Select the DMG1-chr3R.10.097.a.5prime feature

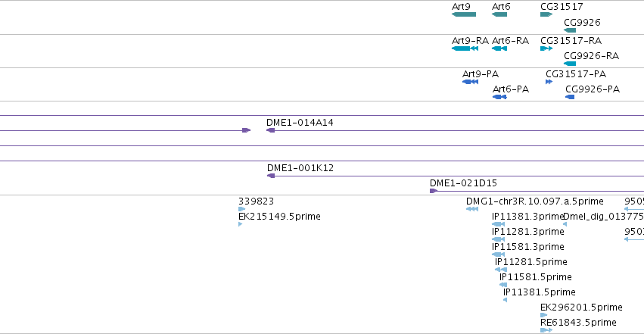472,209
